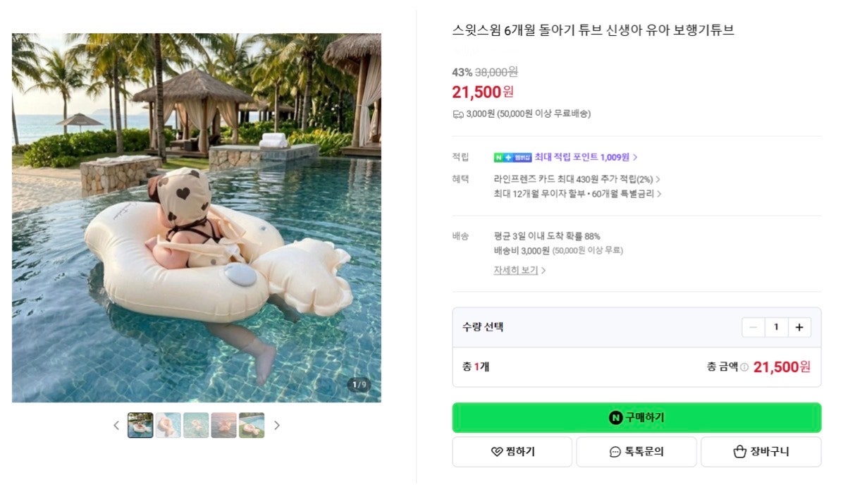This screenshot has height=504, width=850.
Task: Decrease quantity with minus stepper
Action: pyautogui.click(x=753, y=327)
